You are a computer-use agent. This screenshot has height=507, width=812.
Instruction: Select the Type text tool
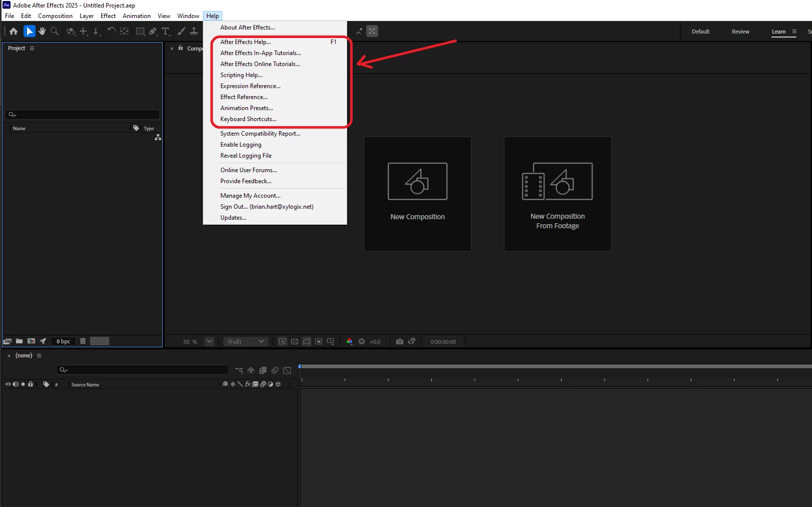coord(165,31)
